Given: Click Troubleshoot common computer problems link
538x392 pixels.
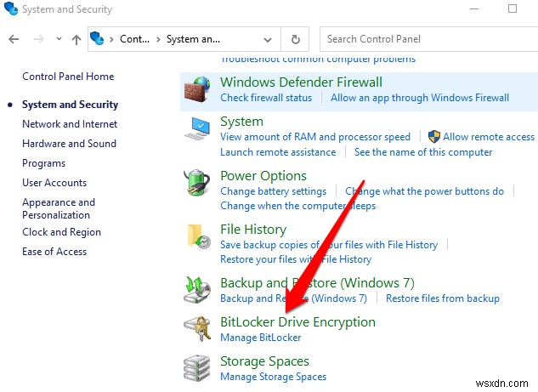Looking at the screenshot, I should click(318, 59).
